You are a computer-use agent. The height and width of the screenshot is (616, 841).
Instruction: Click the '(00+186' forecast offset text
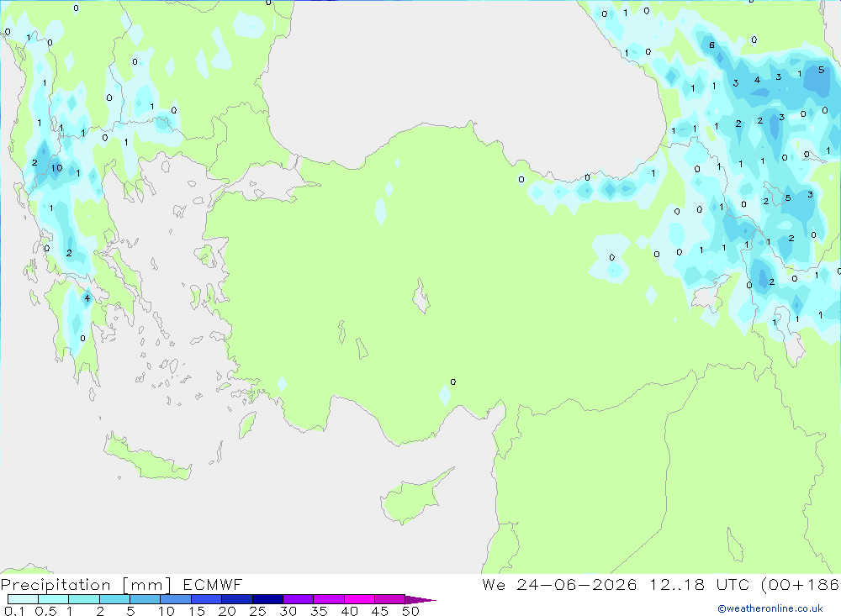(x=801, y=584)
